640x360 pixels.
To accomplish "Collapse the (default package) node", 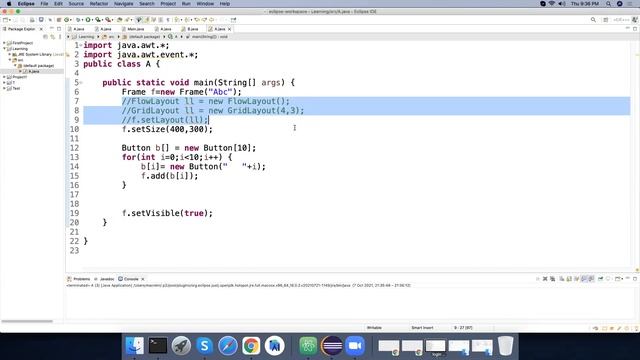I will tap(15, 65).
